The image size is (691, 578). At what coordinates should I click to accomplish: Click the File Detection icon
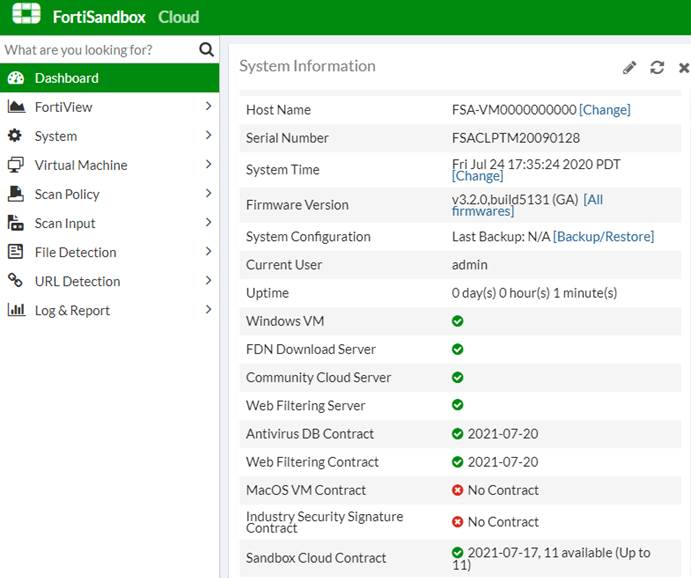pos(15,252)
